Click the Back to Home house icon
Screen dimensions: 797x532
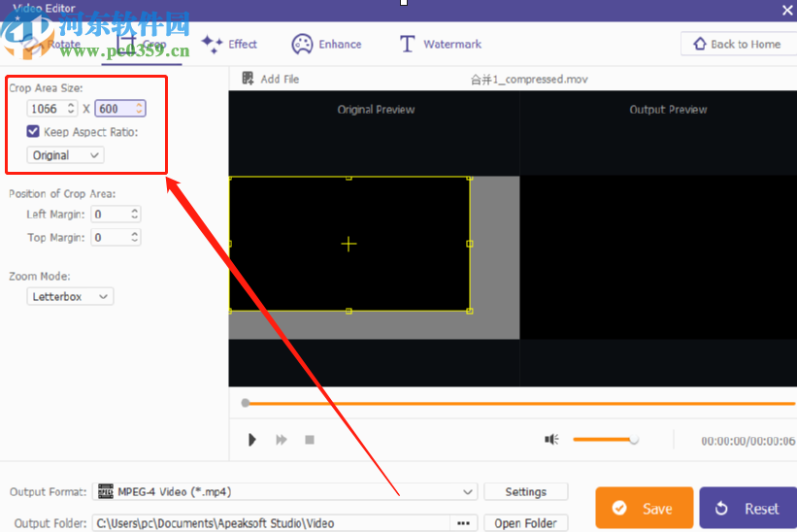point(700,44)
